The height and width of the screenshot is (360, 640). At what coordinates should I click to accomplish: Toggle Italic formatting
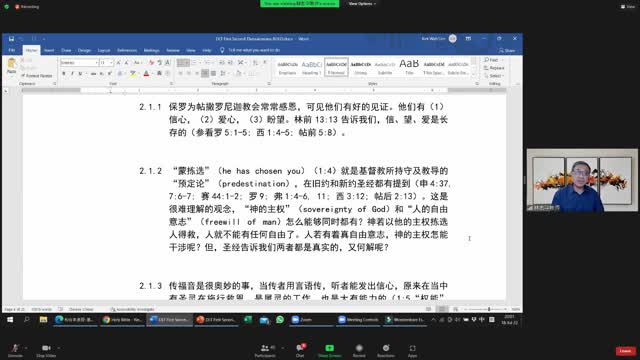click(72, 73)
